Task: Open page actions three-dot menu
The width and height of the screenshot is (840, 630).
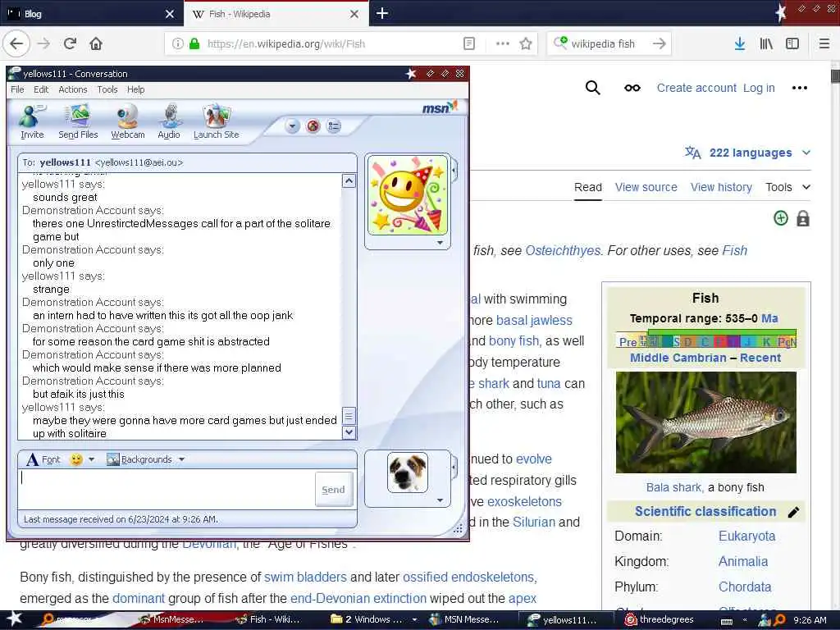Action: point(503,43)
